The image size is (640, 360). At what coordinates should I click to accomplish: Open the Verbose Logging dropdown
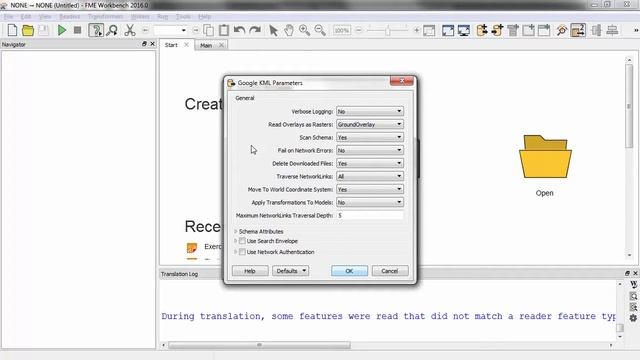point(370,111)
